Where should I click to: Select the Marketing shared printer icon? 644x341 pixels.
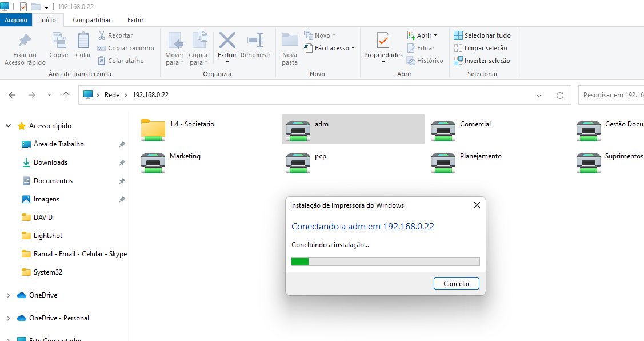[153, 162]
